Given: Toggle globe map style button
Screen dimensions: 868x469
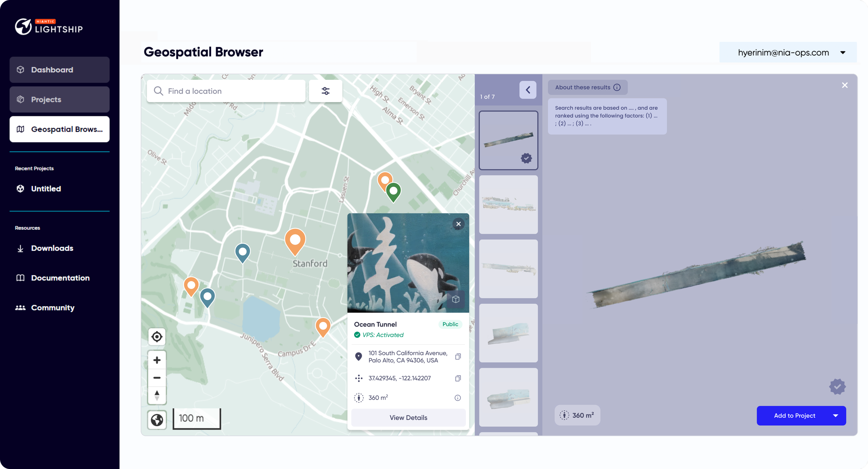Looking at the screenshot, I should [157, 420].
